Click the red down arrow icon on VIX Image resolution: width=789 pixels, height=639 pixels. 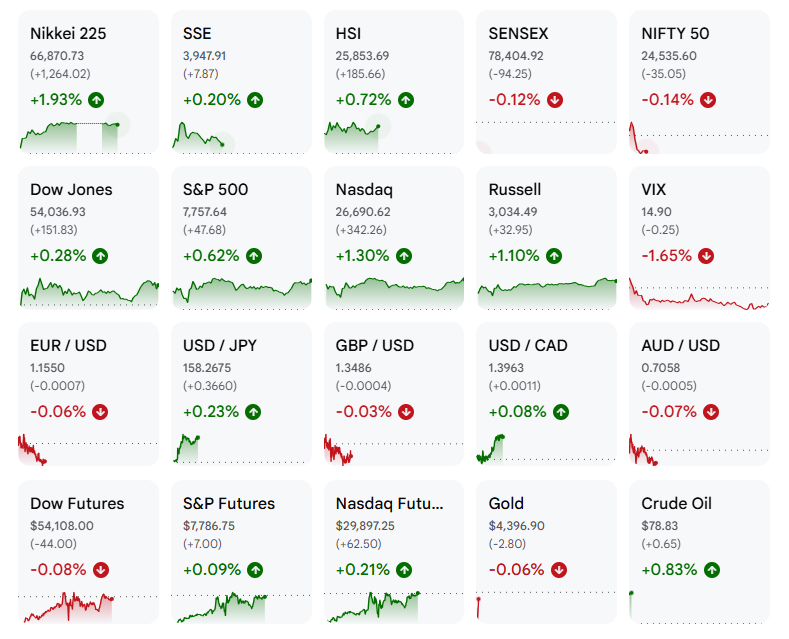coord(706,256)
